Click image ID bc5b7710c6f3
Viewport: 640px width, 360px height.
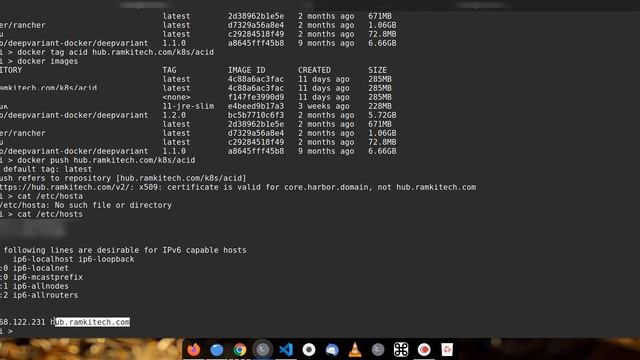pyautogui.click(x=256, y=115)
